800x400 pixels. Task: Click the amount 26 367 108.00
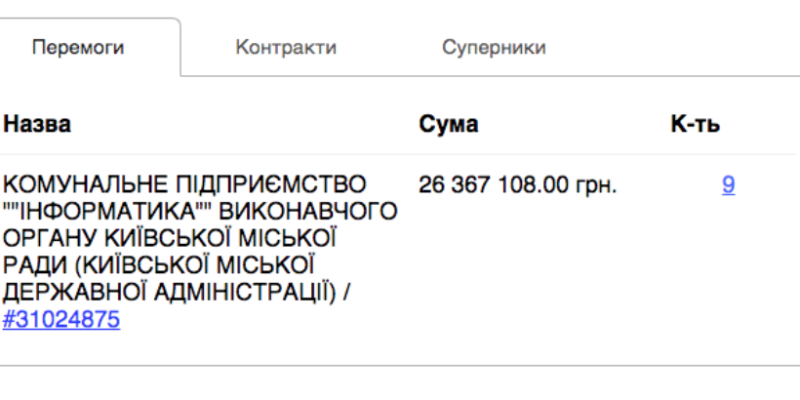click(494, 185)
